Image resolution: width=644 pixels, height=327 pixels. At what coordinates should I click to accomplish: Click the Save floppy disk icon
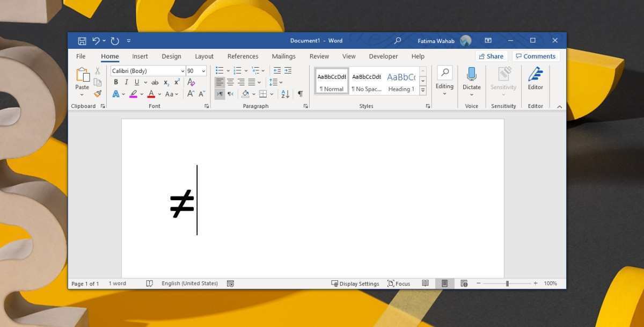[82, 41]
